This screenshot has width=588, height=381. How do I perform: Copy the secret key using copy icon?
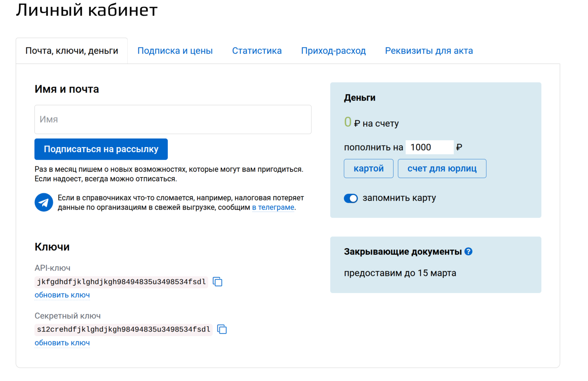tap(222, 329)
